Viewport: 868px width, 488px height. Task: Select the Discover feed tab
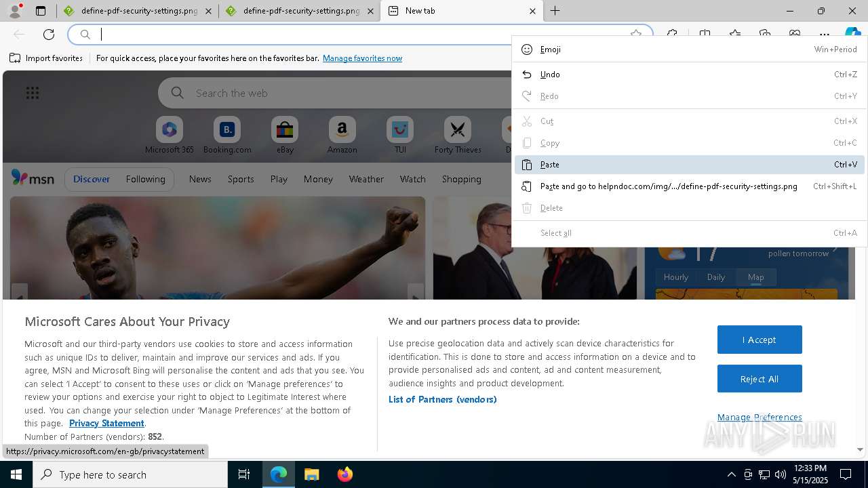(x=92, y=179)
